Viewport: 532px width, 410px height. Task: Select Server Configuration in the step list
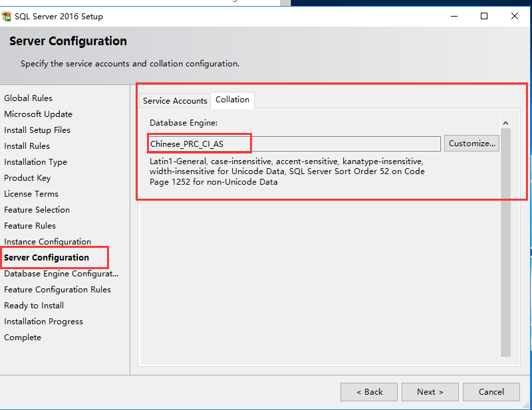pos(47,258)
